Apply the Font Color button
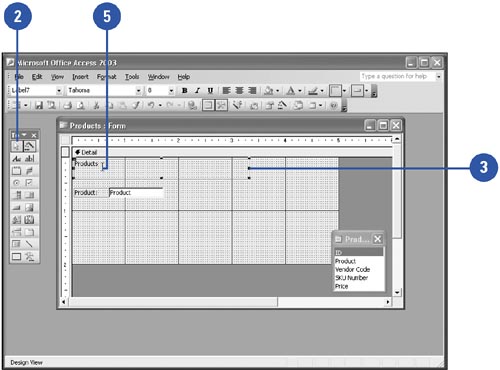 [x=291, y=91]
